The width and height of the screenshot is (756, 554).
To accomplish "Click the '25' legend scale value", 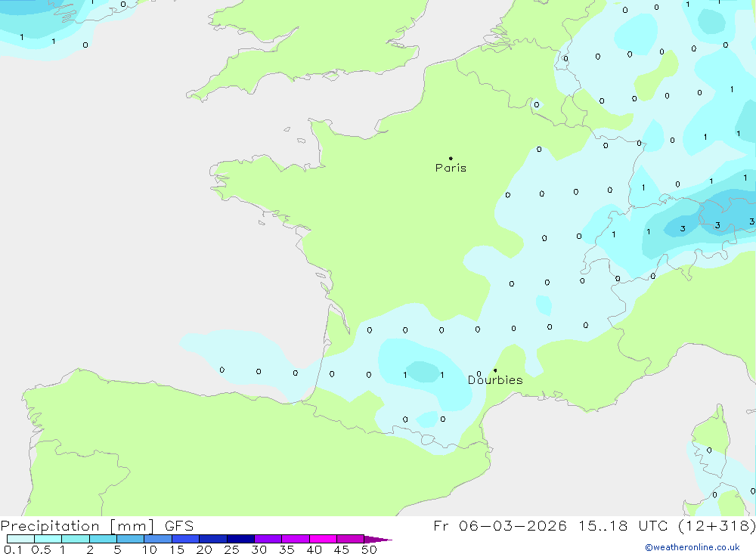I will 231,549.
